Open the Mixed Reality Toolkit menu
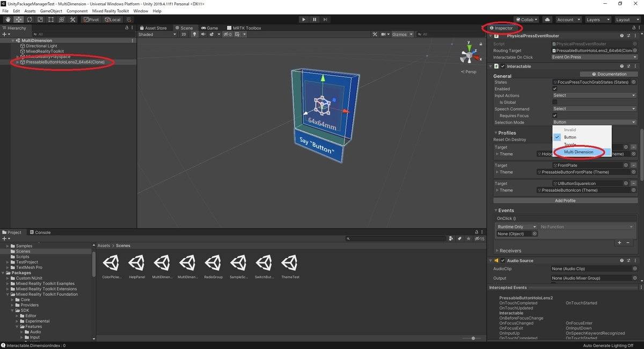The image size is (644, 349). click(x=111, y=11)
